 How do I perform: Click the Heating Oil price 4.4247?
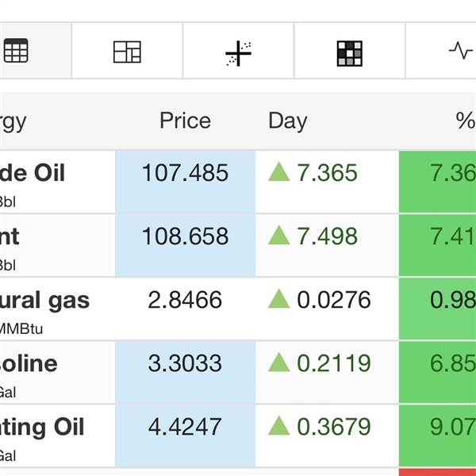coord(185,427)
